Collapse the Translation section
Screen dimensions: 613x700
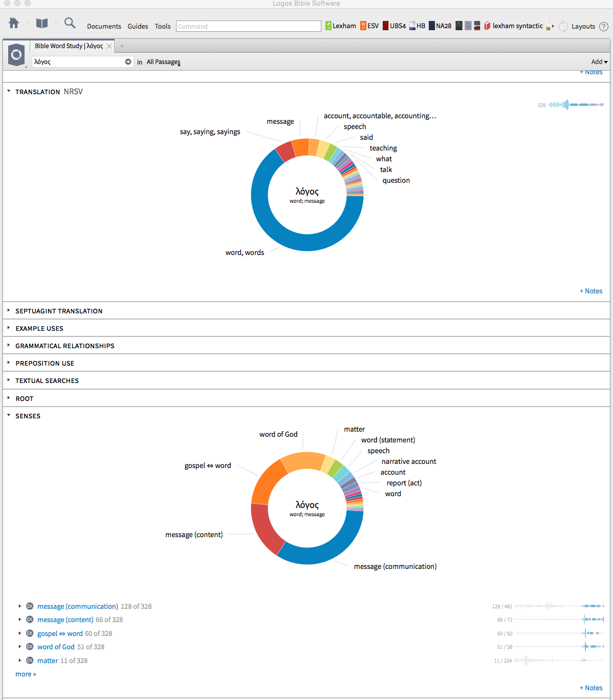9,91
